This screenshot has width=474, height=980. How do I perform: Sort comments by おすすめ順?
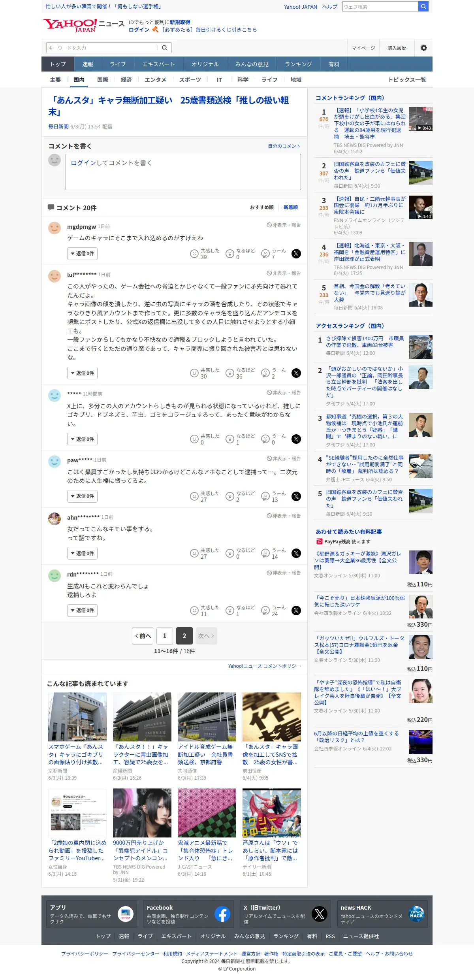pos(262,207)
